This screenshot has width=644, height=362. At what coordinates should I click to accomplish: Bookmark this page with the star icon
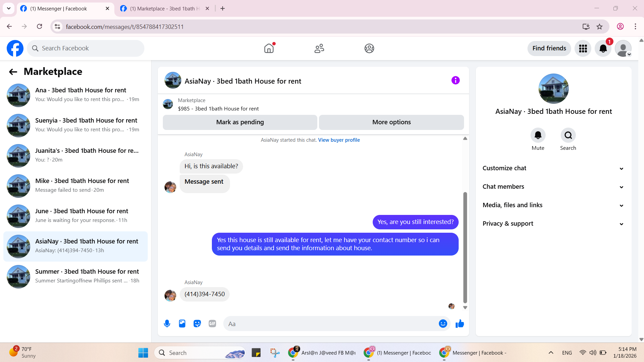[599, 27]
